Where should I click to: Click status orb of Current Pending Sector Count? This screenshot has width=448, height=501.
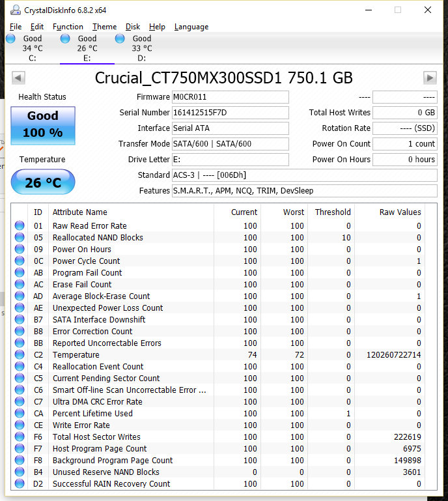20,378
